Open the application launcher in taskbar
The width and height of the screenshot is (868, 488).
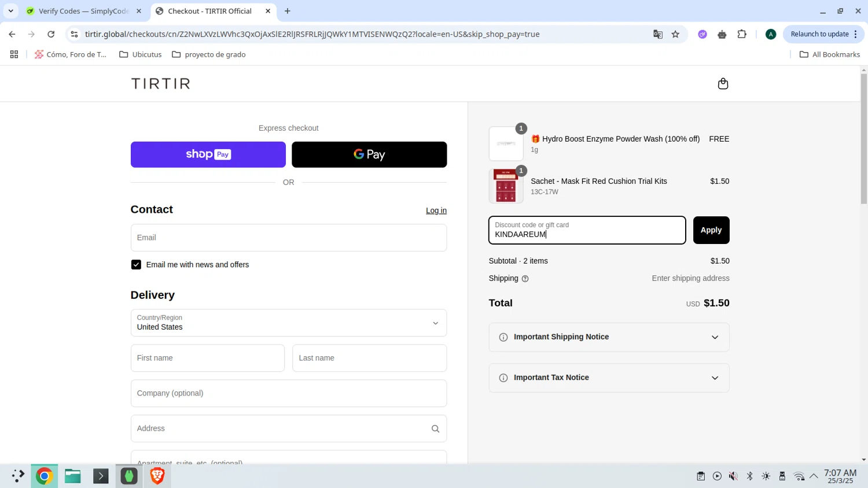(17, 476)
